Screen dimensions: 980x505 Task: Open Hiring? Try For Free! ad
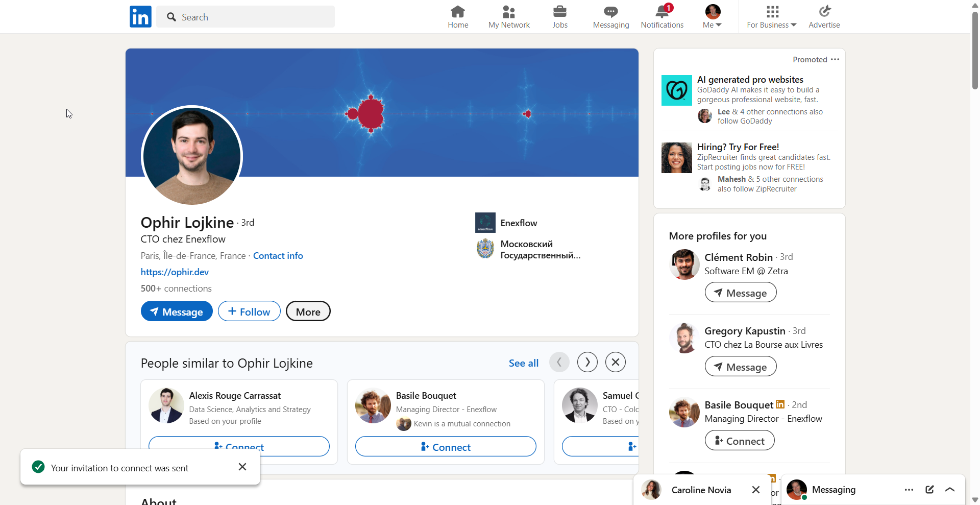coord(738,147)
